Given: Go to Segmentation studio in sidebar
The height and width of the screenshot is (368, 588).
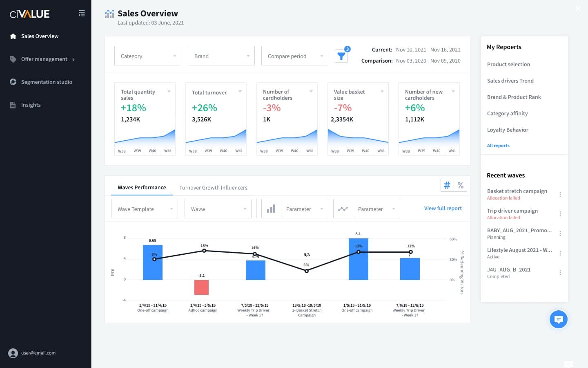Looking at the screenshot, I should point(47,82).
